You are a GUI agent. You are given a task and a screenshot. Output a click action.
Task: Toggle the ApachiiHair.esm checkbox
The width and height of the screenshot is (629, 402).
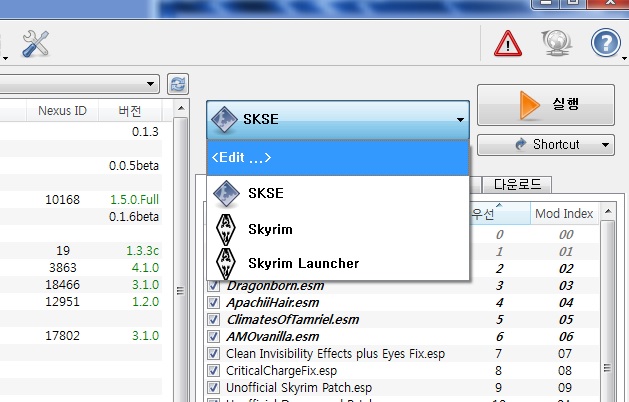point(213,303)
